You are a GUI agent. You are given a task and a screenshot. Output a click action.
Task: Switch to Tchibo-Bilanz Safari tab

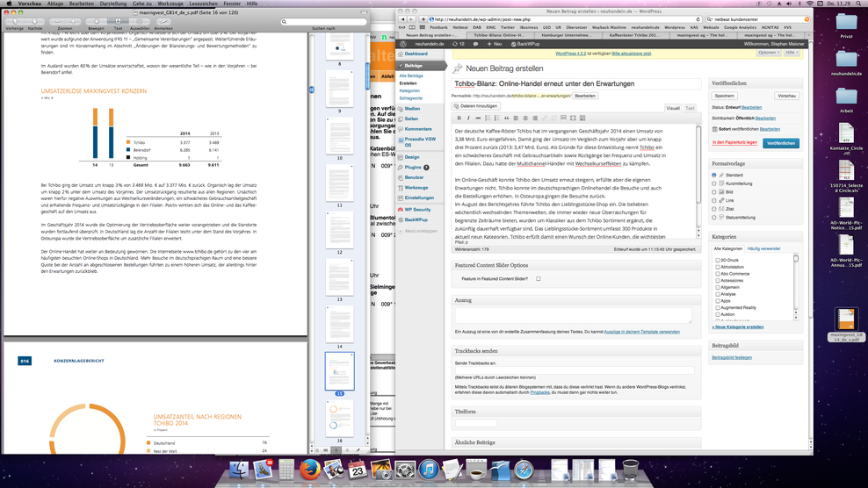499,35
